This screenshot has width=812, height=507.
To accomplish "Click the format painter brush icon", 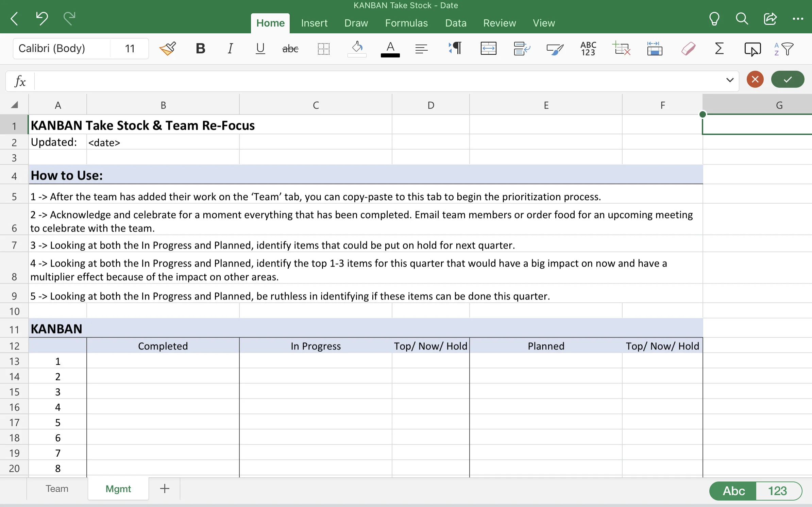I will click(168, 49).
